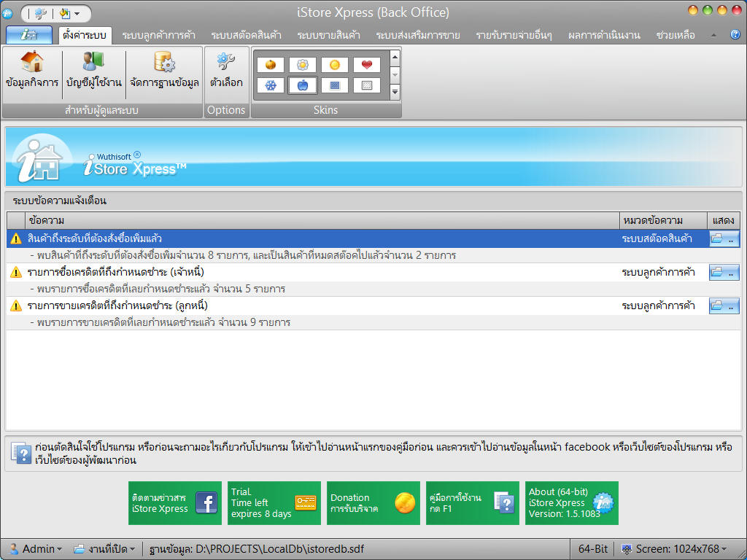
Task: Click the ฐานข้อมูล database path in status bar
Action: pyautogui.click(x=257, y=549)
